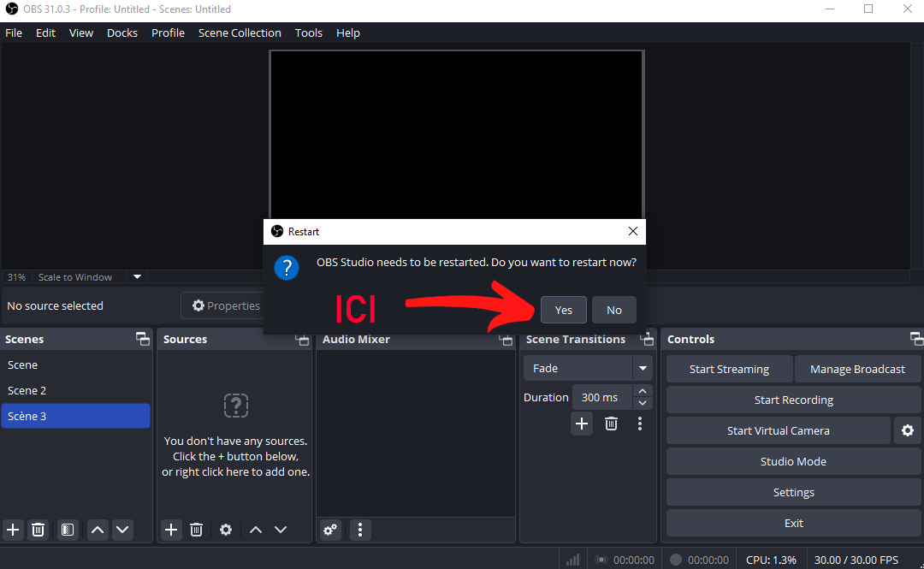Open virtual camera settings gear icon
This screenshot has height=569, width=924.
pos(907,430)
